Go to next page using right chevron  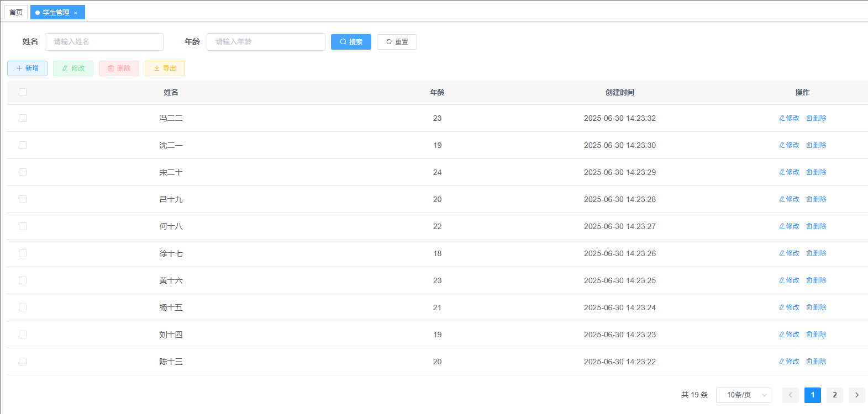point(856,395)
